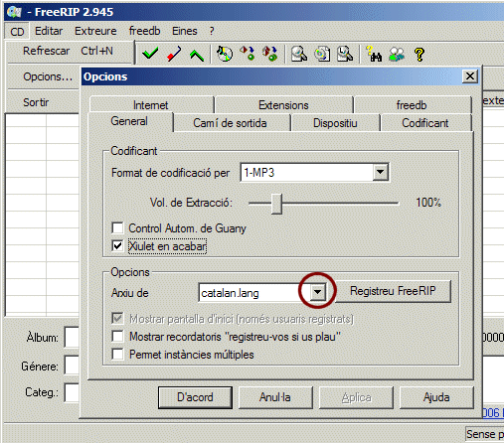Open the Editar menu
504x443 pixels.
click(x=49, y=31)
